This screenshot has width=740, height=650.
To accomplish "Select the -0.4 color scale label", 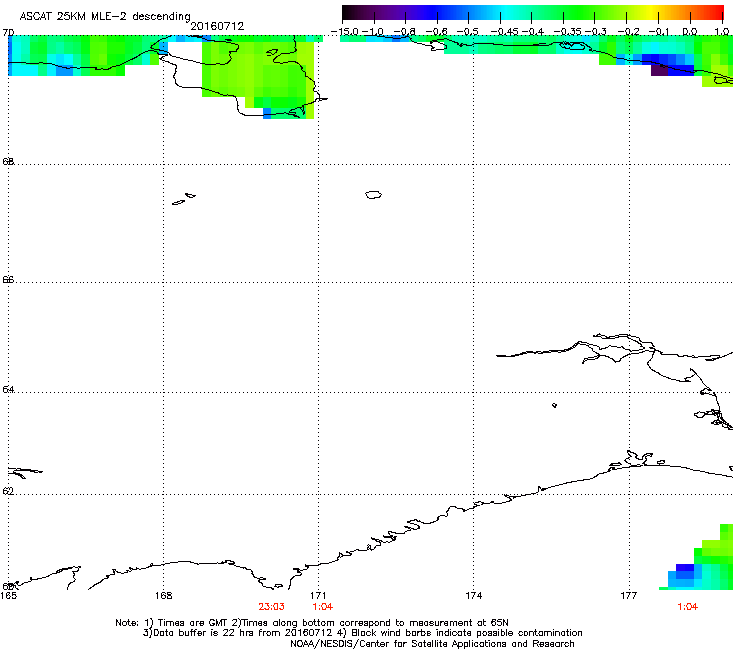I will [x=532, y=32].
